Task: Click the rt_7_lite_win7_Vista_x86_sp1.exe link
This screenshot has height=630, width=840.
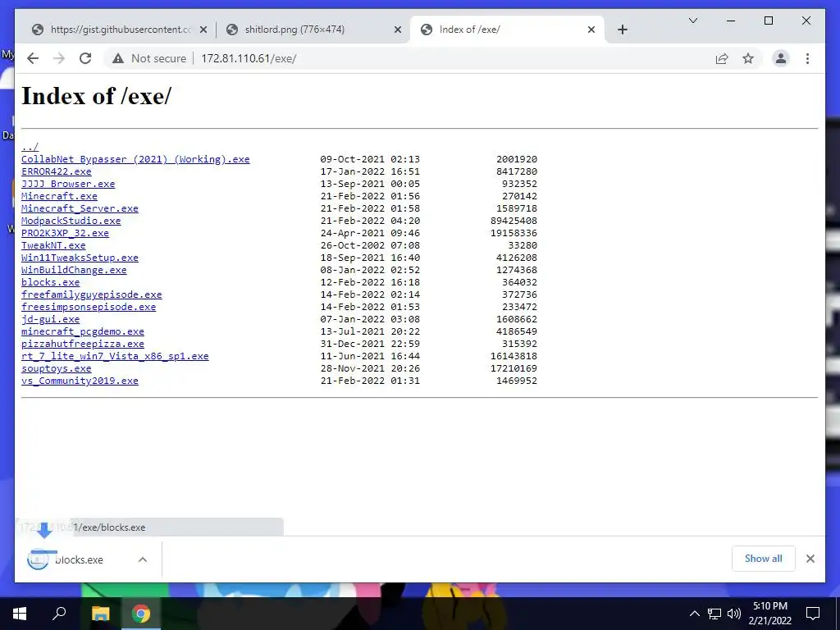Action: (x=115, y=356)
